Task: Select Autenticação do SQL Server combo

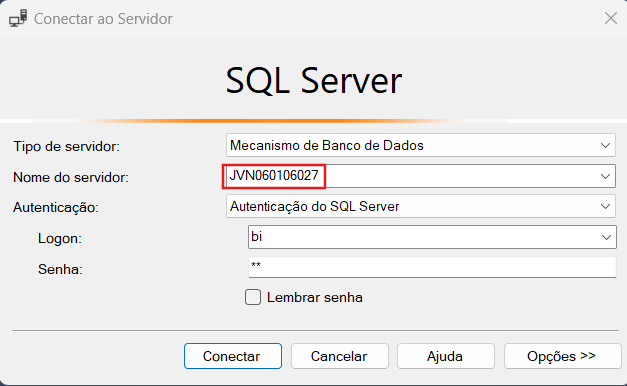Action: (421, 206)
